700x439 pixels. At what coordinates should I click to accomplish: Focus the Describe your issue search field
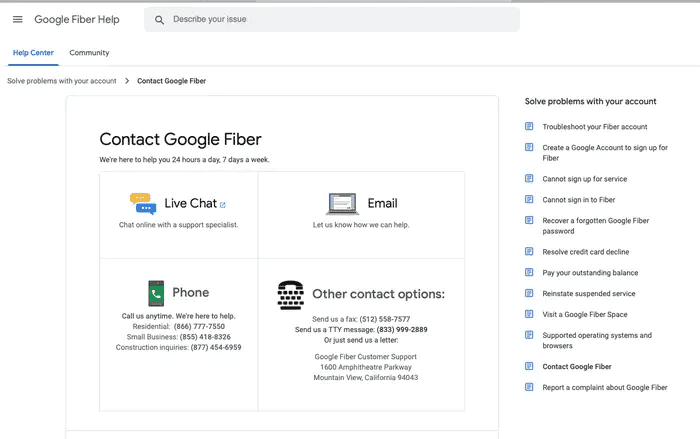[332, 20]
